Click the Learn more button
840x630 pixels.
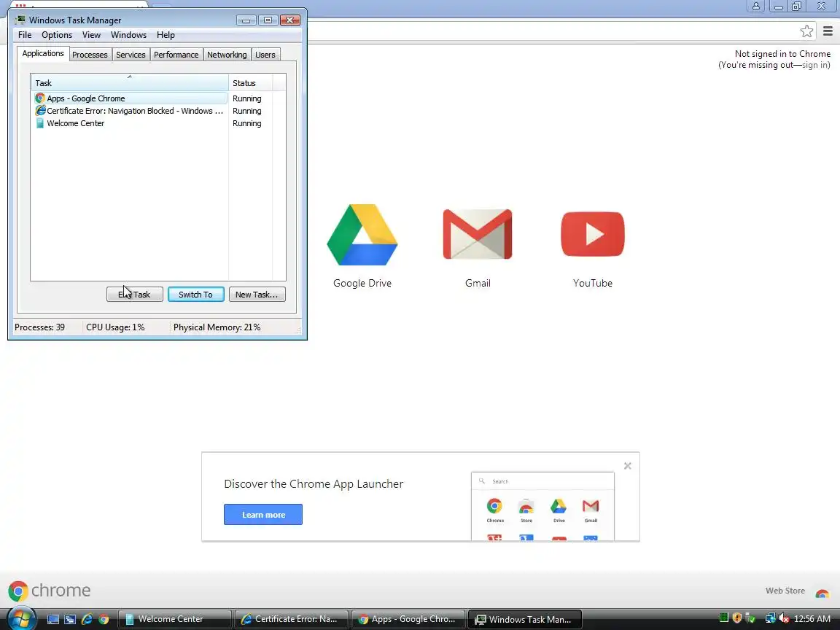[263, 514]
